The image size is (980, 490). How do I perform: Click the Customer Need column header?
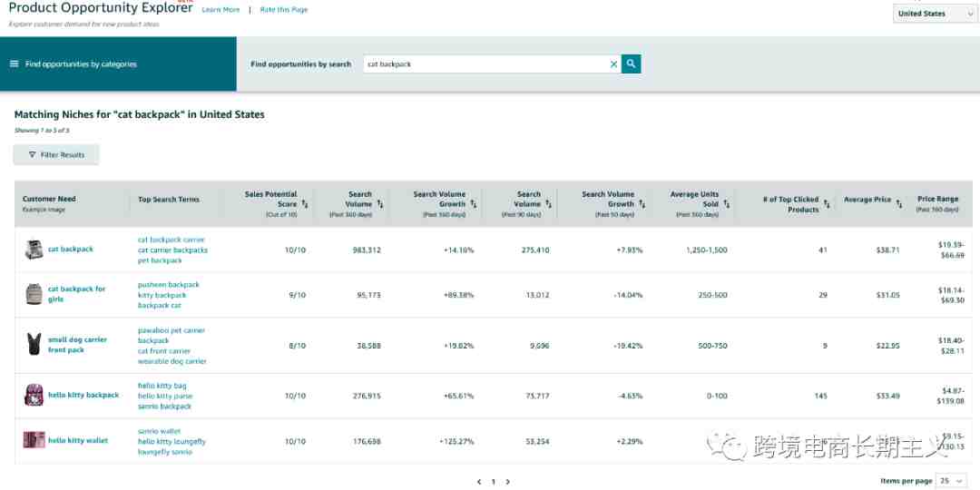click(x=49, y=199)
